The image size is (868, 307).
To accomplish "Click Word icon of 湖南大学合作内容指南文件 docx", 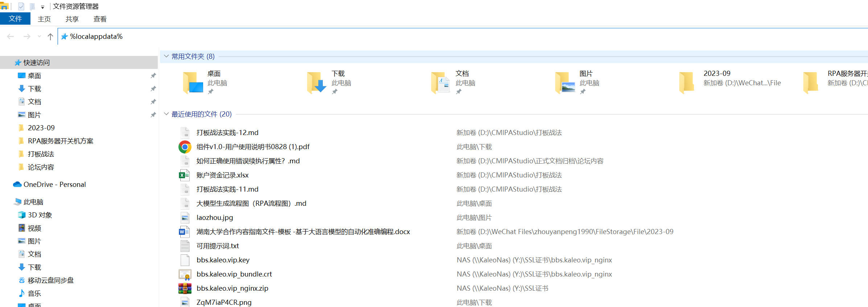I will pyautogui.click(x=185, y=232).
